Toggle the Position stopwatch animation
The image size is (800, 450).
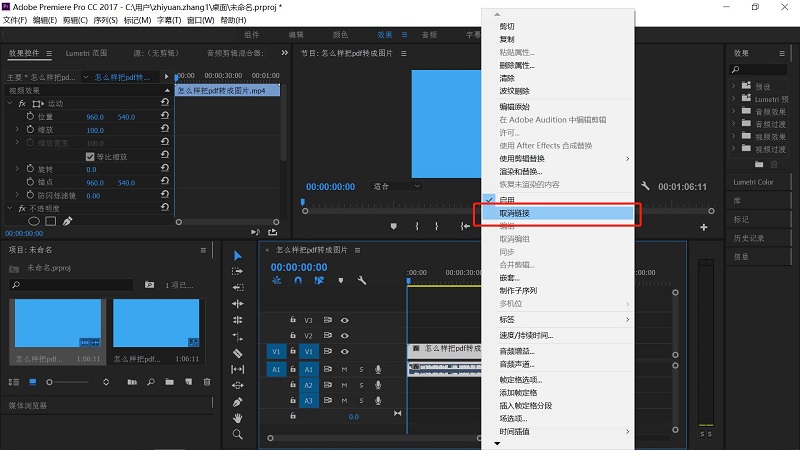tap(30, 116)
